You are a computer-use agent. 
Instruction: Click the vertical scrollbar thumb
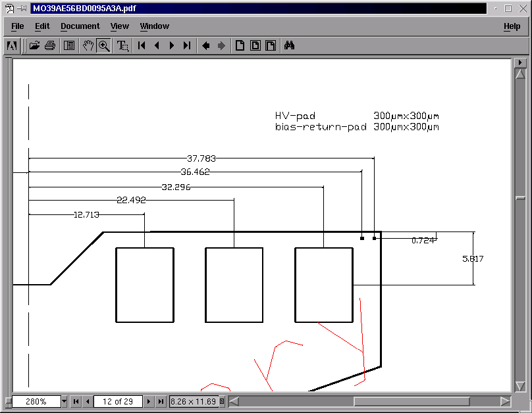pos(520,198)
